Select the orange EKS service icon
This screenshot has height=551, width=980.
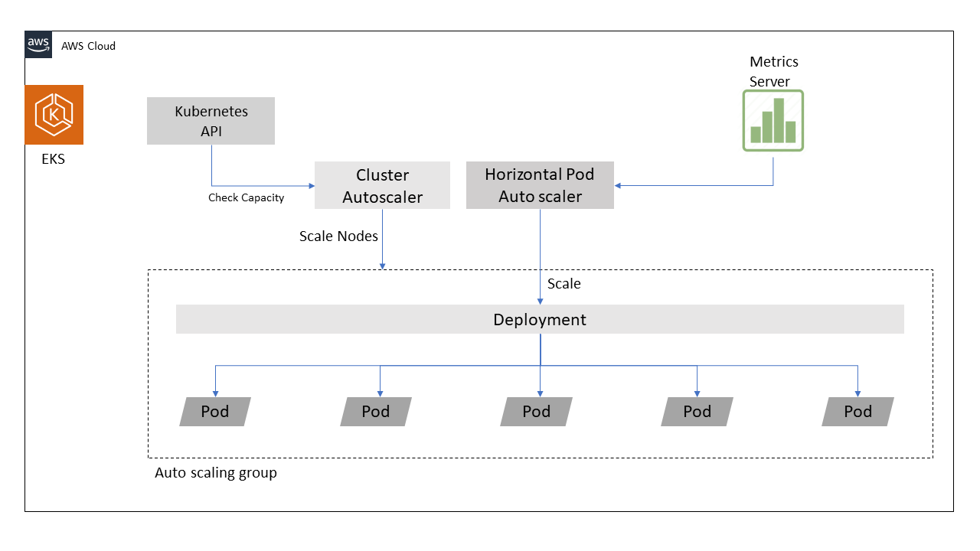click(x=54, y=115)
